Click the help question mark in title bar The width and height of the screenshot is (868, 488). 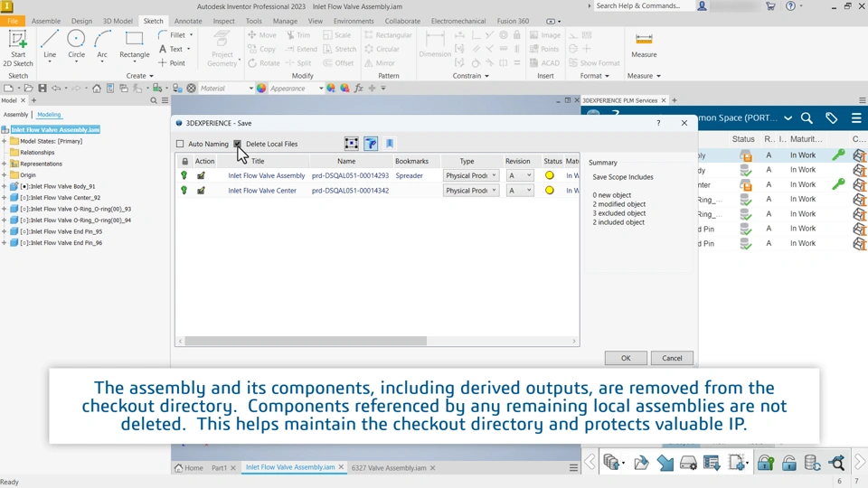[x=790, y=6]
